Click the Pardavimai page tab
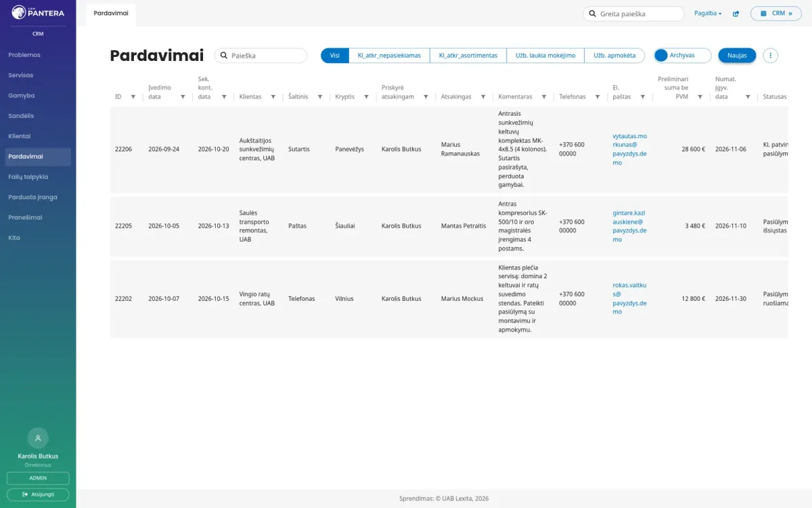 click(x=111, y=14)
